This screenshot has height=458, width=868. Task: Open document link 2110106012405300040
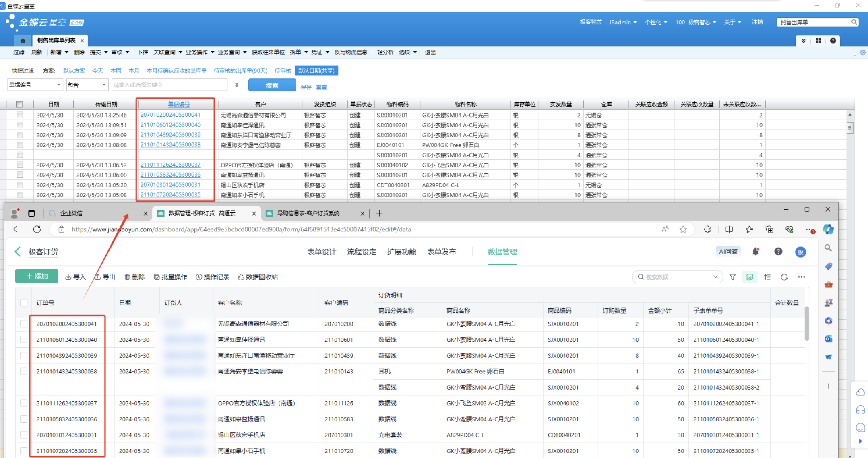pos(170,125)
